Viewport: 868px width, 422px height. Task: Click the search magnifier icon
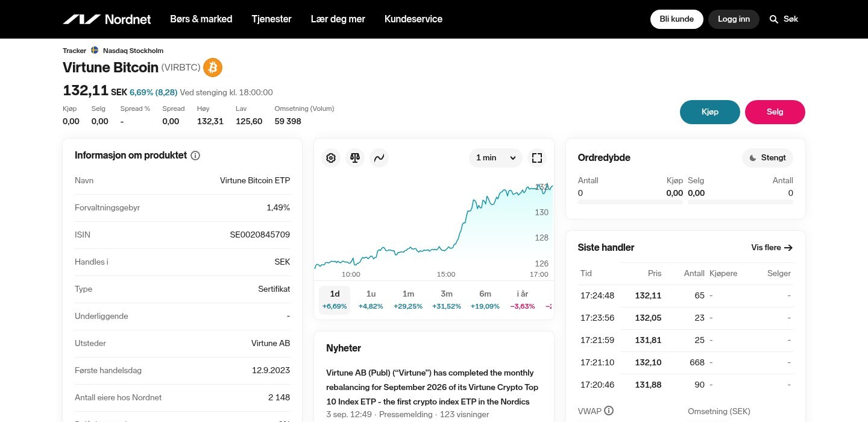pos(774,19)
